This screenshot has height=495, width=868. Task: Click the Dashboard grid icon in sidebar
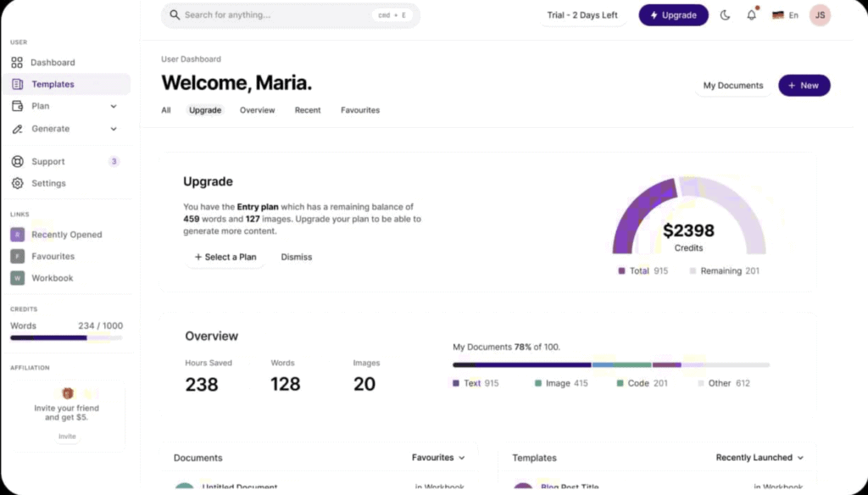click(x=17, y=63)
